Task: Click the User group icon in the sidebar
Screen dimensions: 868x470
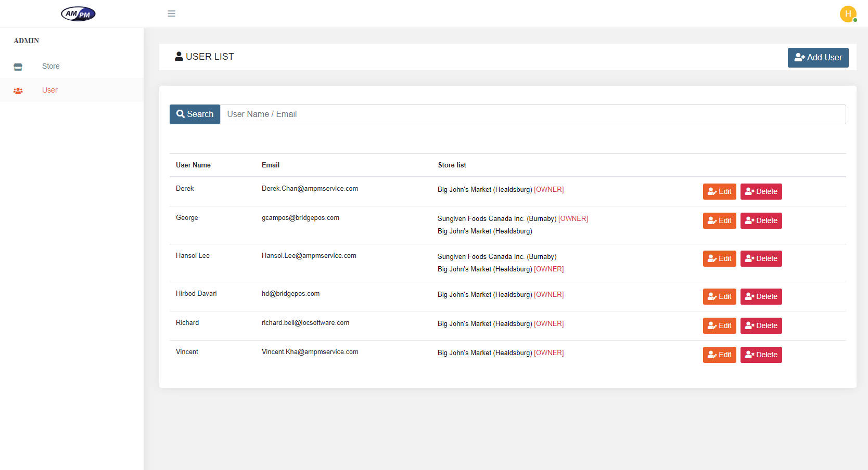Action: (x=18, y=90)
